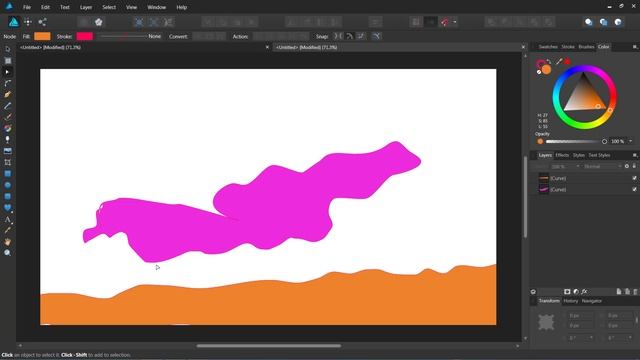Viewport: 640px width, 360px height.
Task: Select the second Untitled document tab
Action: tap(306, 47)
